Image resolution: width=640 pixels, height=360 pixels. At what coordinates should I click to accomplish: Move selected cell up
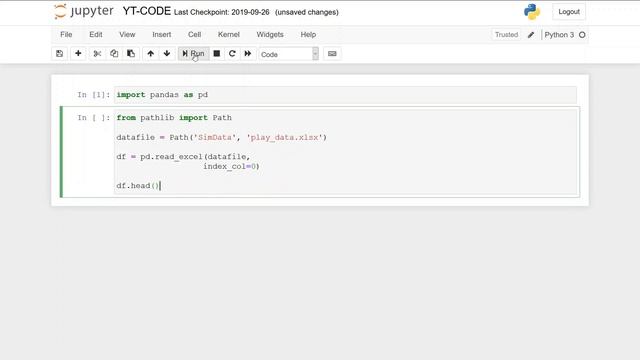click(x=151, y=53)
